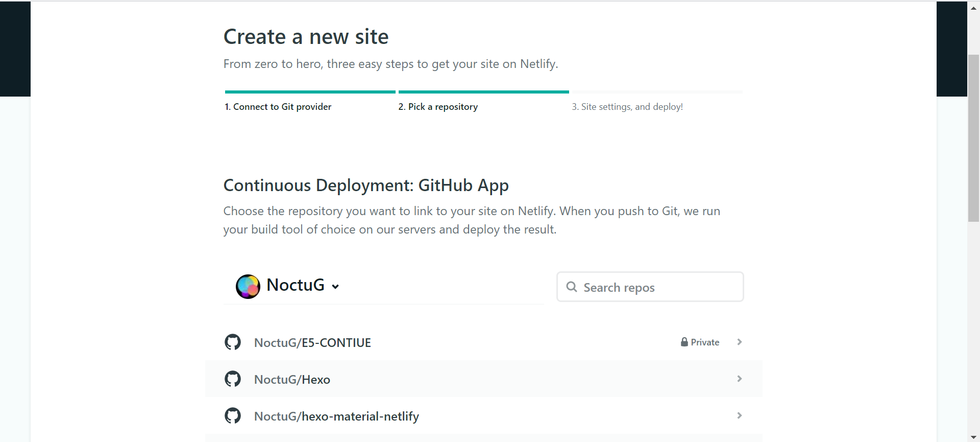The width and height of the screenshot is (980, 442).
Task: Go to step 1 Connect to Git provider
Action: coord(278,107)
